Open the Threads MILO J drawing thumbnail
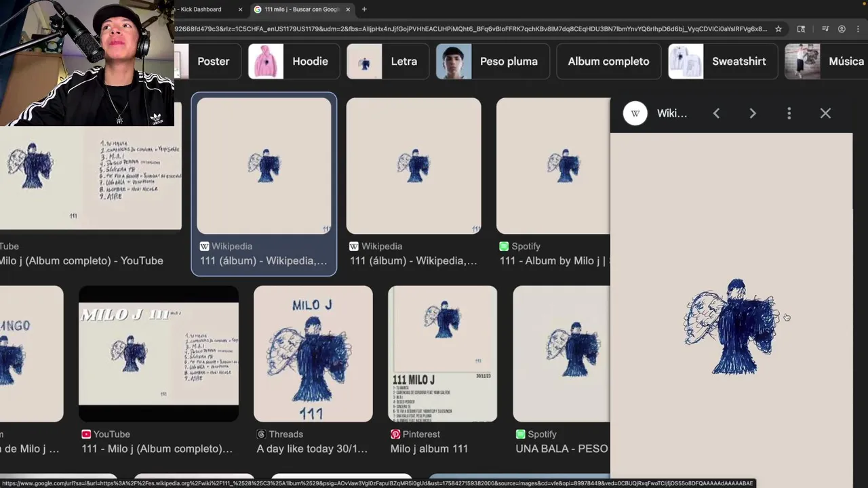 tap(313, 354)
